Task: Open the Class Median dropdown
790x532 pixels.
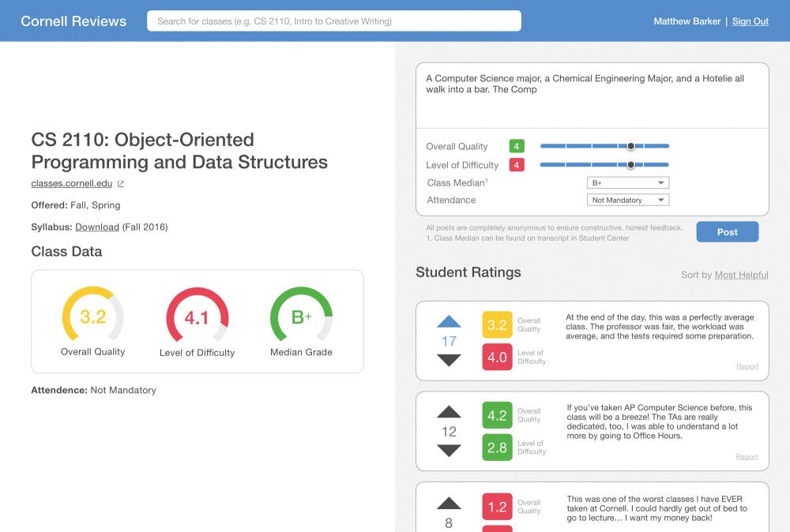Action: (628, 182)
